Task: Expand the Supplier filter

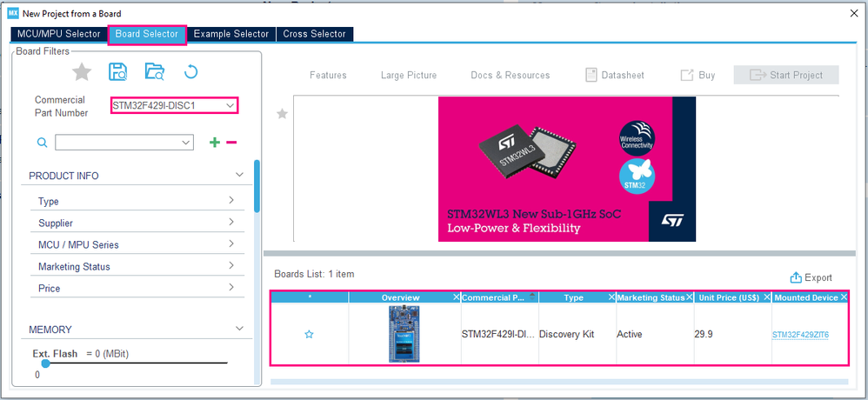Action: tap(230, 222)
